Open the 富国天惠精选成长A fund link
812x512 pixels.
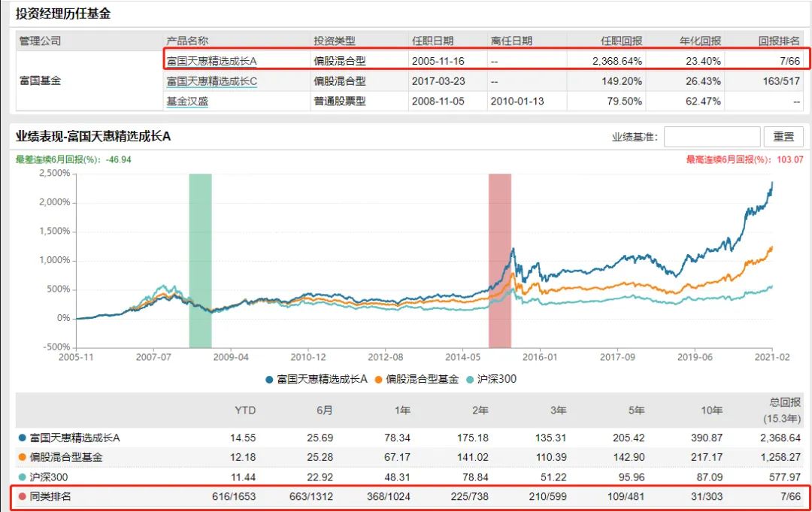tap(211, 61)
